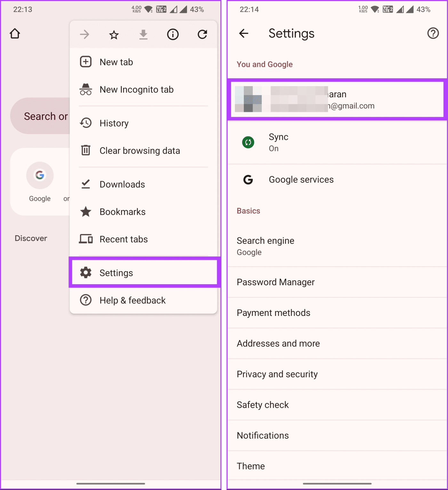Open a New Incognito tab
This screenshot has height=490, width=448.
137,90
